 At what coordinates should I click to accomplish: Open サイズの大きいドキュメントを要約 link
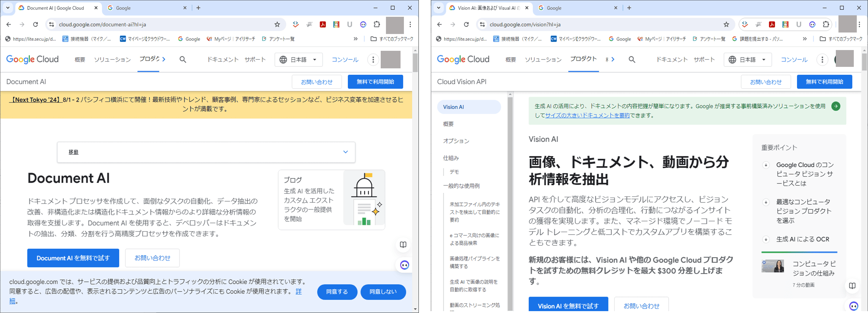tap(587, 115)
